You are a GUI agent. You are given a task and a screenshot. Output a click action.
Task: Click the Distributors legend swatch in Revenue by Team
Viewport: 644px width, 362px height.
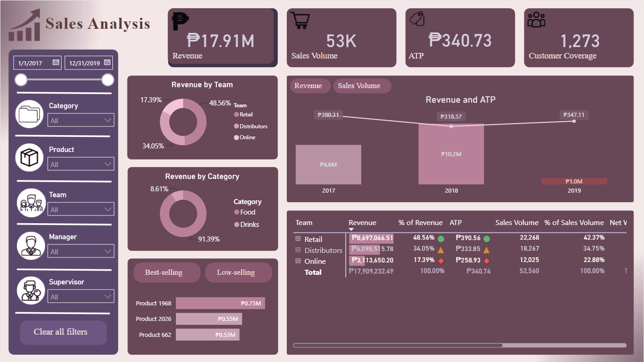point(236,126)
